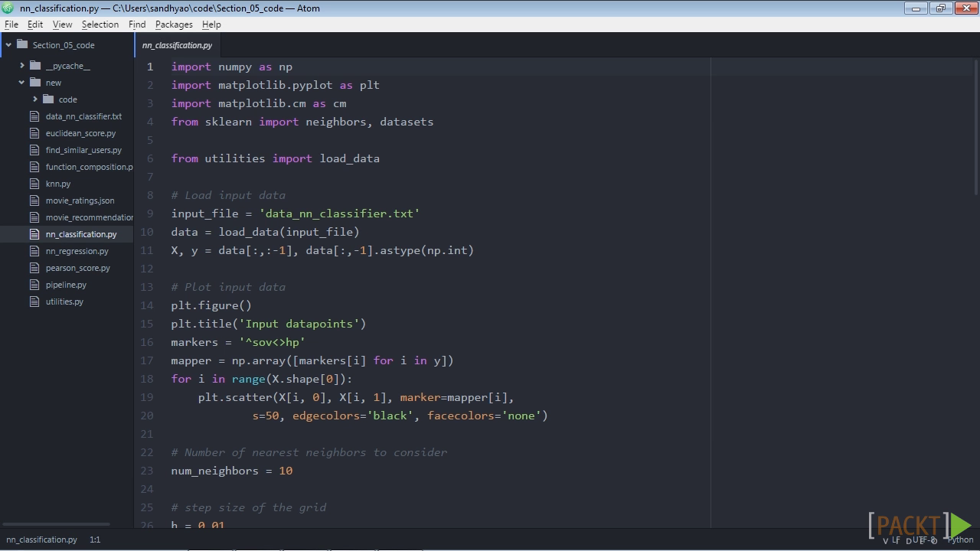
Task: Collapse the new folder chevron
Action: 22,83
